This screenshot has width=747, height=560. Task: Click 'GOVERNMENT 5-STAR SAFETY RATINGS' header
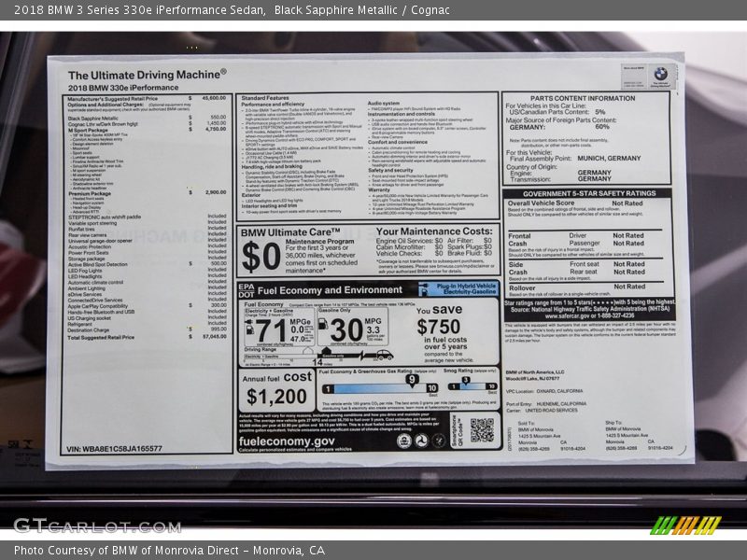point(589,193)
